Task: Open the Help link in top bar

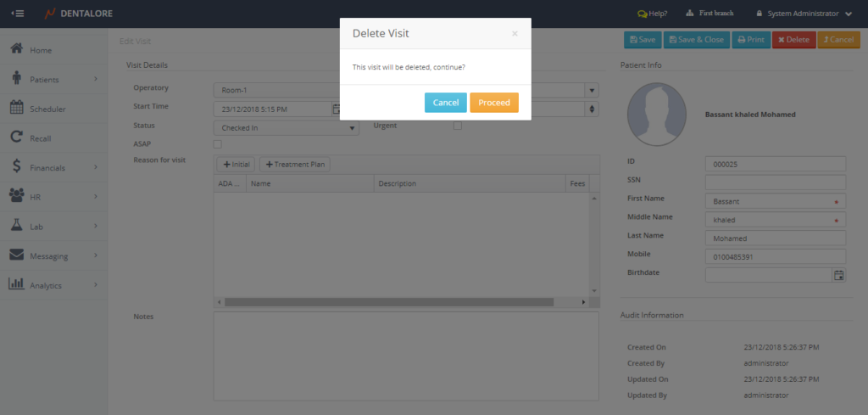Action: (652, 14)
